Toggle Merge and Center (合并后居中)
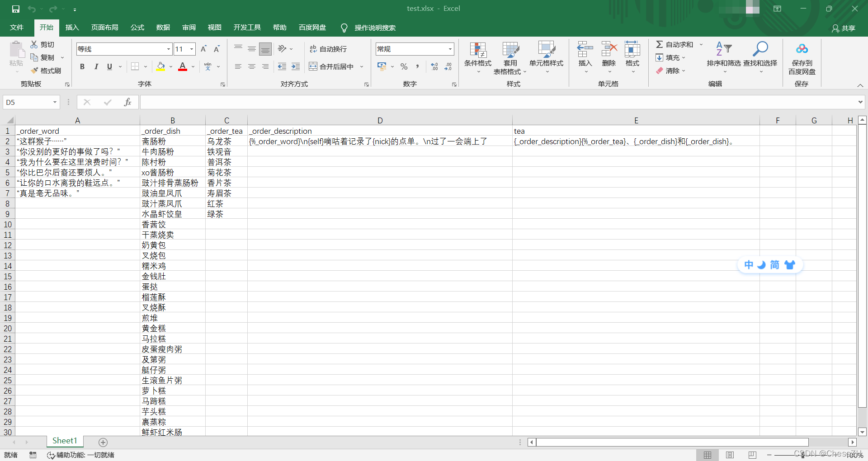Viewport: 868px width, 461px height. tap(331, 66)
